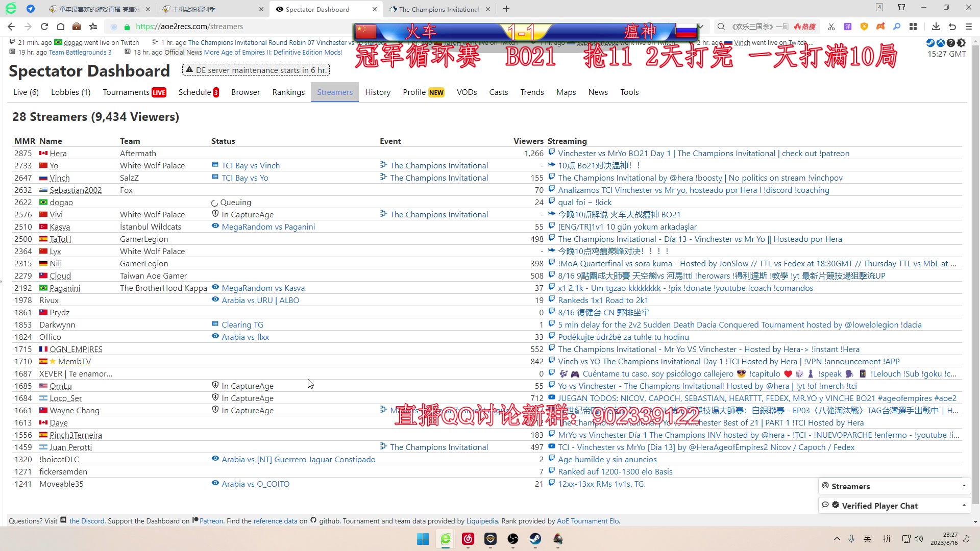Open MembTV's stream title link
980x551 pixels.
click(729, 361)
